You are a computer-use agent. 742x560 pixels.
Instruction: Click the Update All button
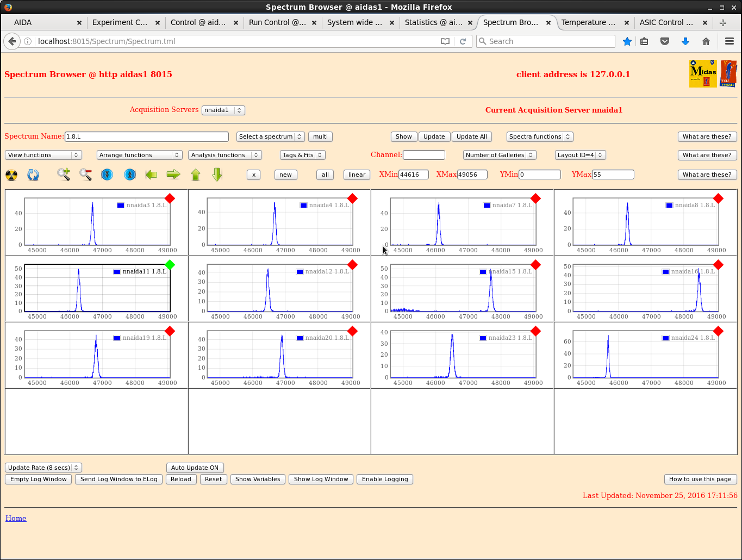472,137
